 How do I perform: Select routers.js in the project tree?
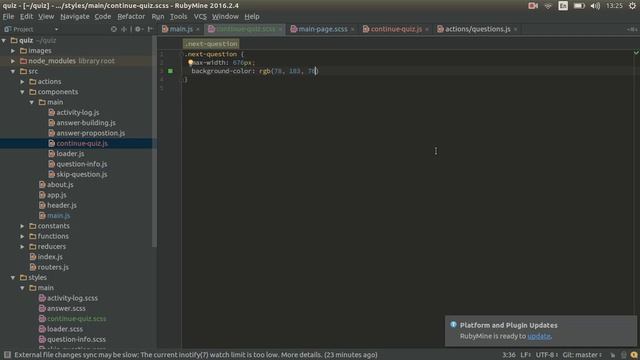click(53, 267)
